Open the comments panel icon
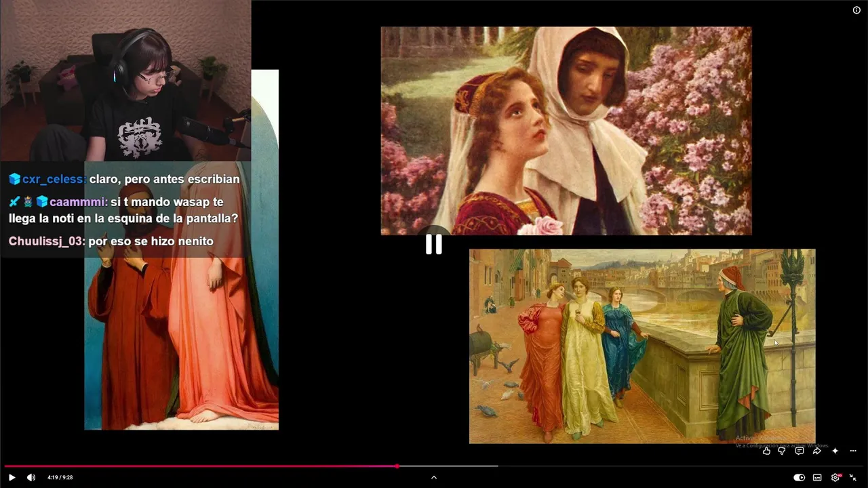This screenshot has width=868, height=488. click(x=800, y=451)
